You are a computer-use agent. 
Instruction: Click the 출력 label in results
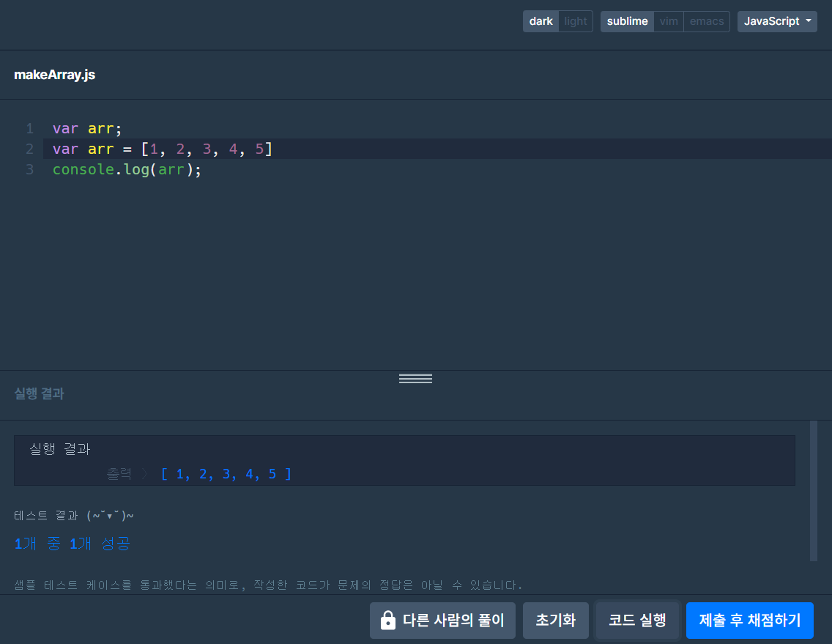point(119,473)
